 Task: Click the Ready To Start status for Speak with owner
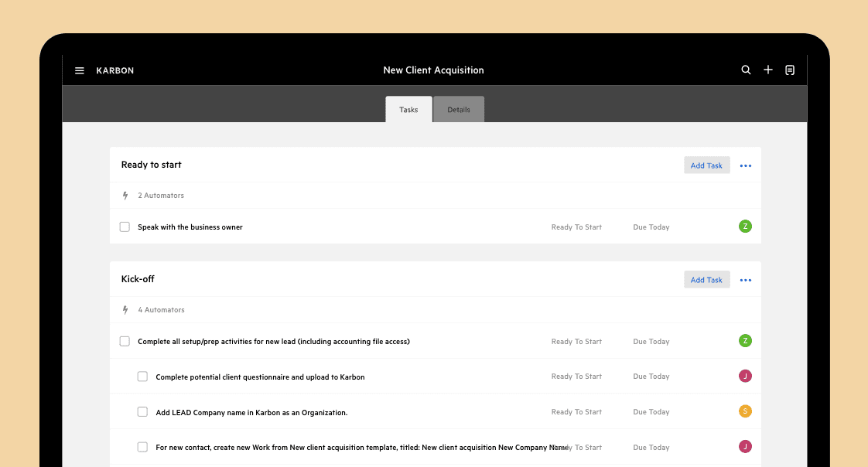click(576, 227)
